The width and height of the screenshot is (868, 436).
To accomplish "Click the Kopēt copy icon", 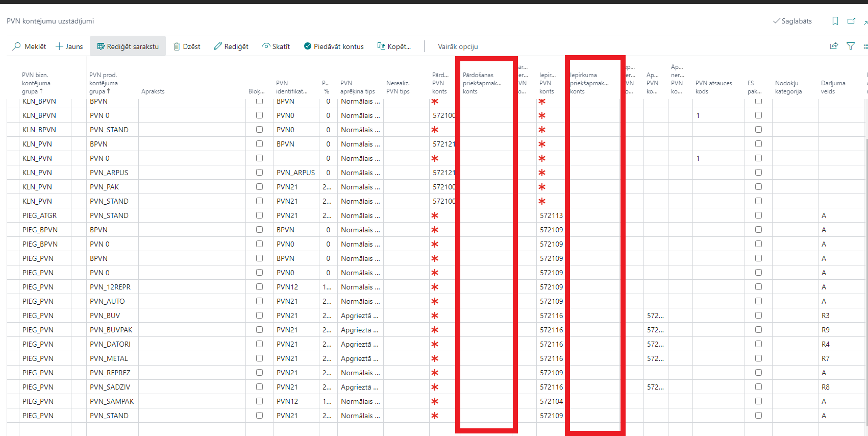I will point(381,46).
